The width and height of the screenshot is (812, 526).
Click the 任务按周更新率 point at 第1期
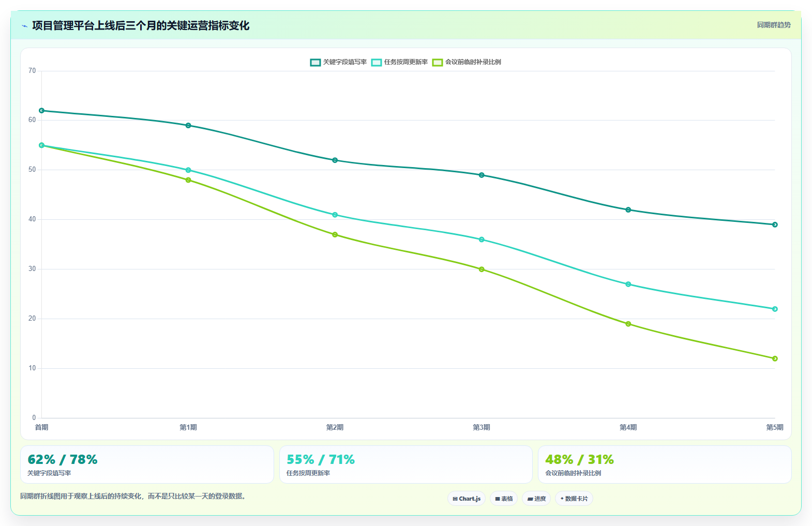(188, 170)
